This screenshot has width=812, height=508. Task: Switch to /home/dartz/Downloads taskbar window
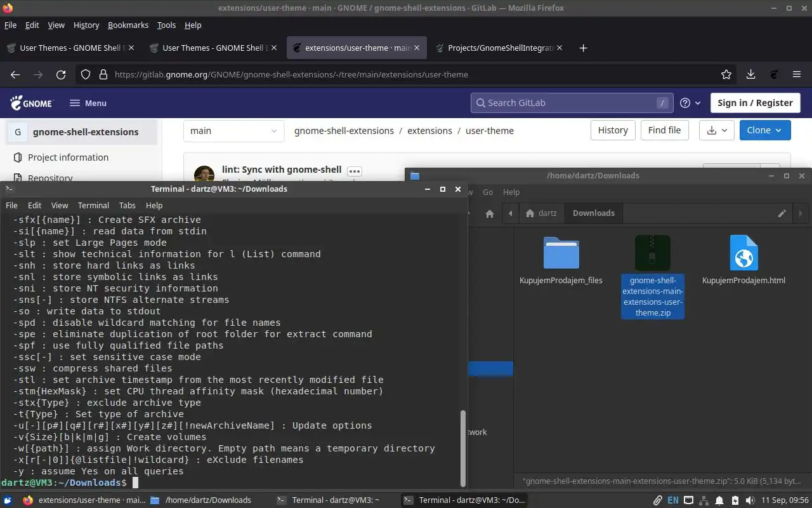tap(208, 500)
